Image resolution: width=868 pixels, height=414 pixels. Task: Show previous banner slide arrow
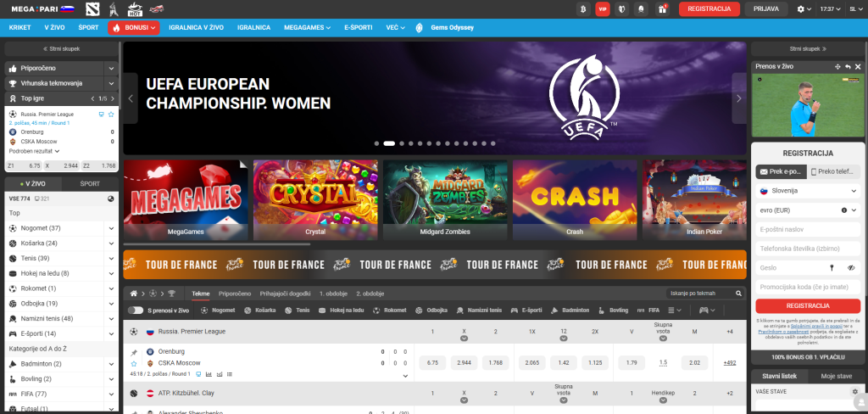[131, 98]
